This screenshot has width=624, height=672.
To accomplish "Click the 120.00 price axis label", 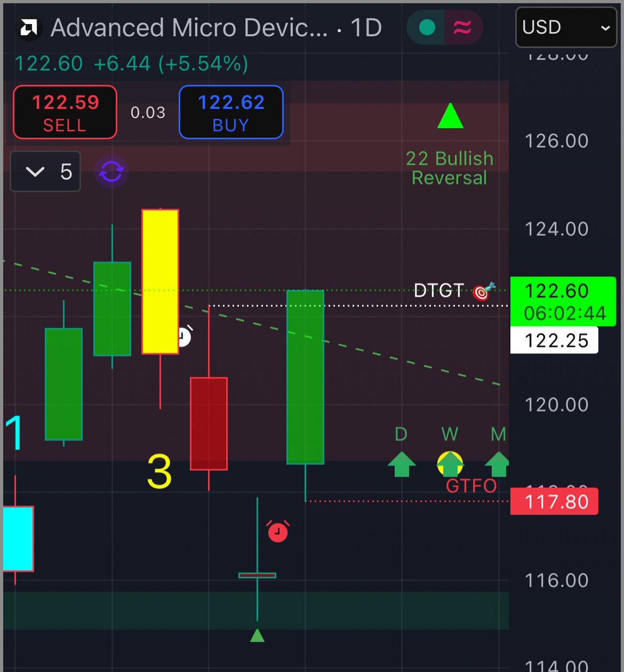I will pyautogui.click(x=556, y=404).
